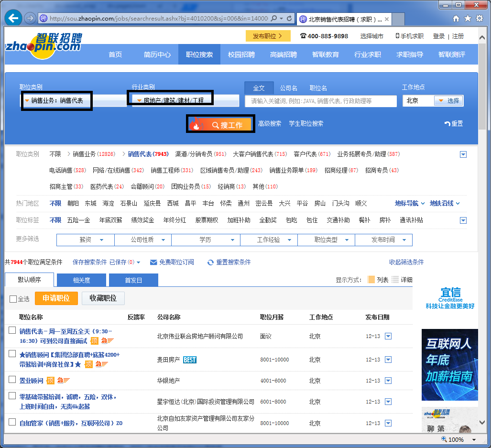Expand details arrow for 自如管家 row
The width and height of the screenshot is (491, 448).
388,423
